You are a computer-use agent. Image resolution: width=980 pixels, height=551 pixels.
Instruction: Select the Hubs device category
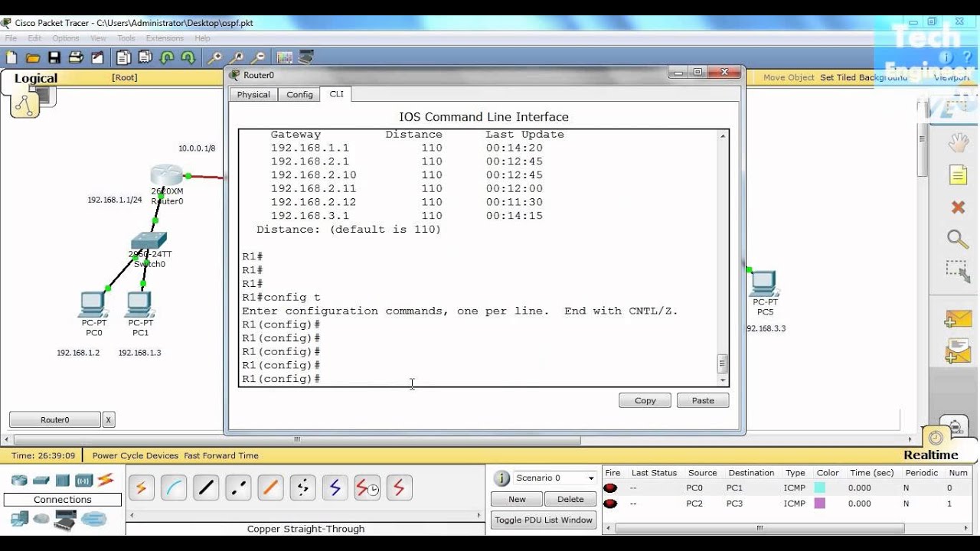point(62,481)
